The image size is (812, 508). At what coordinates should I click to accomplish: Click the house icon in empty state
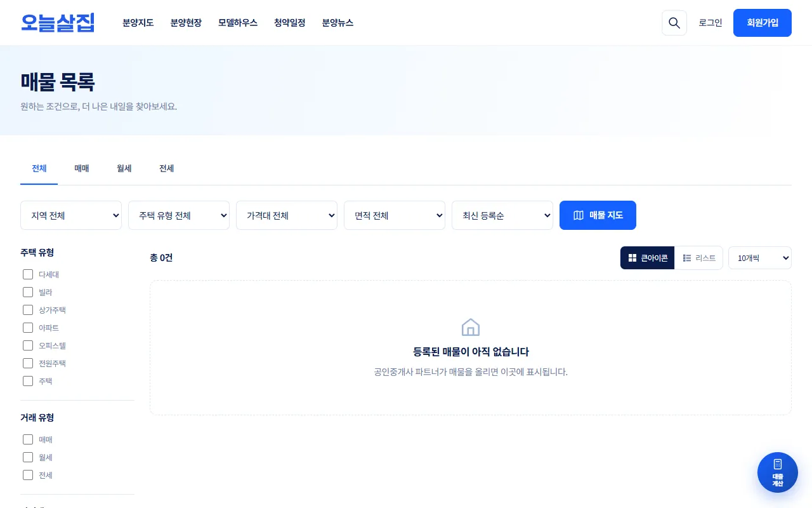471,327
